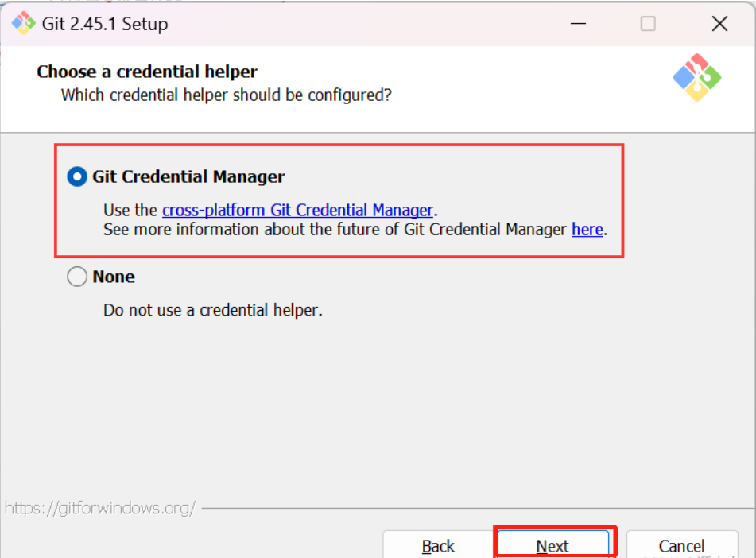
Task: Close the Git 2.45.1 Setup window
Action: [719, 24]
